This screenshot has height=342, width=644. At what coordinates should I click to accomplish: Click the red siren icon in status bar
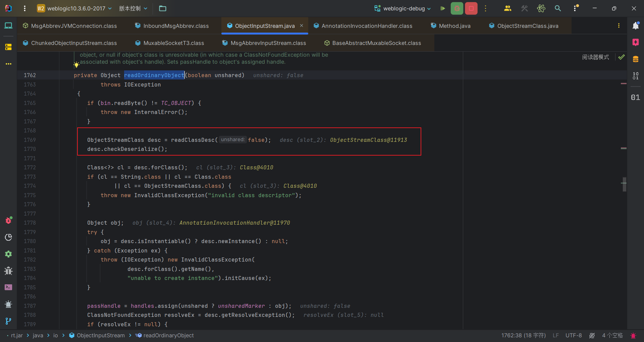pos(633,336)
